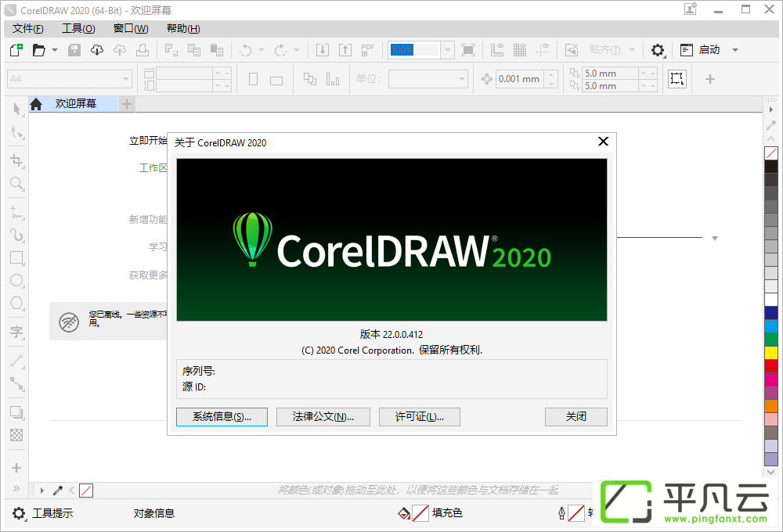
Task: Select the Connector tool
Action: tap(16, 383)
